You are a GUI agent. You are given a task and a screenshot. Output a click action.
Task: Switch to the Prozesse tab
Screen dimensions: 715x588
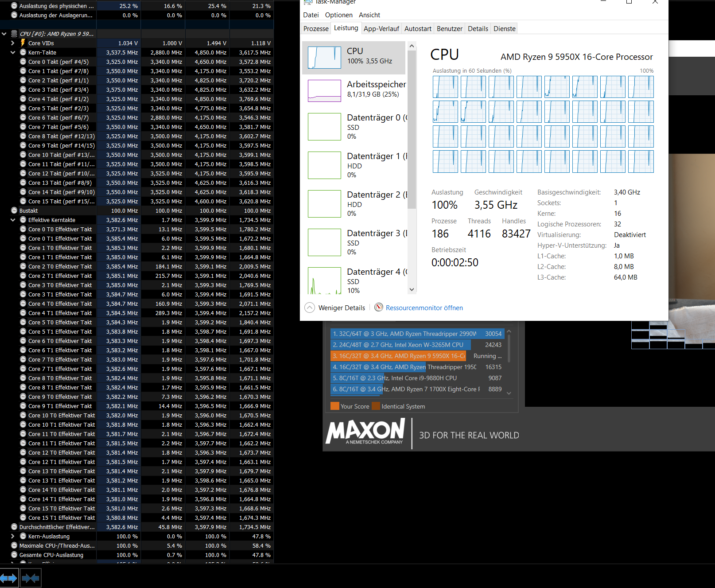tap(316, 29)
